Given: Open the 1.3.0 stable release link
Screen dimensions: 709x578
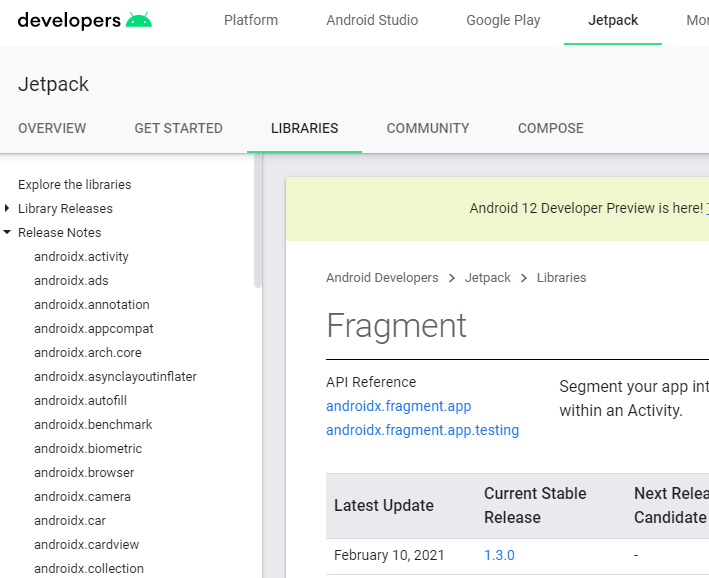Looking at the screenshot, I should pos(499,555).
